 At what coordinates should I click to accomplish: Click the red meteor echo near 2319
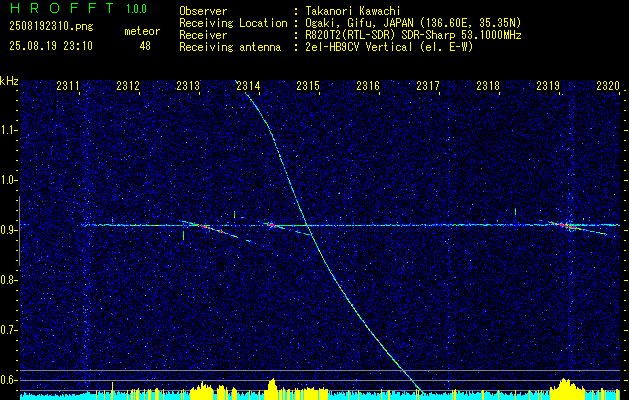click(x=565, y=226)
